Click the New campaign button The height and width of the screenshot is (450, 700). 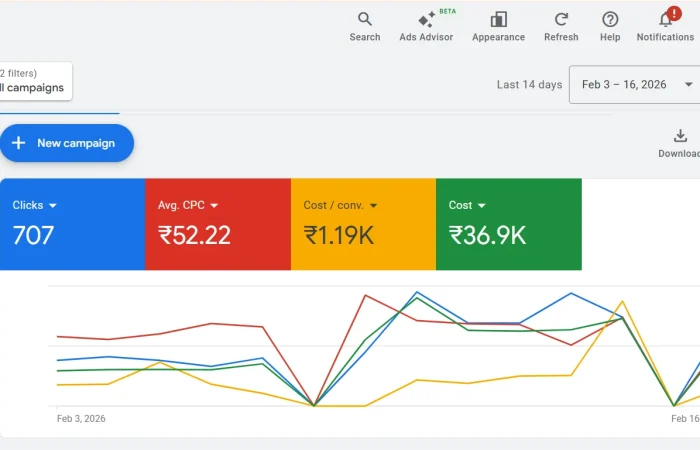tap(66, 143)
